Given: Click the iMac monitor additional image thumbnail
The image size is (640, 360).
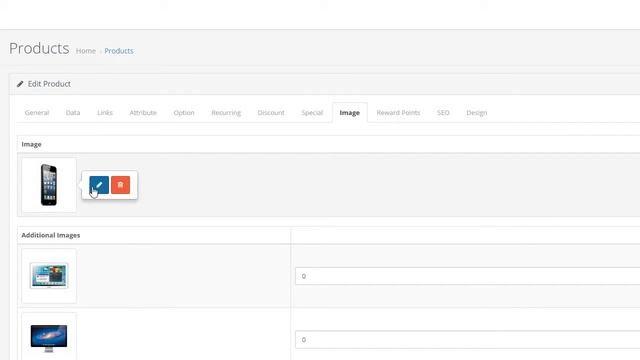Looking at the screenshot, I should (x=49, y=337).
